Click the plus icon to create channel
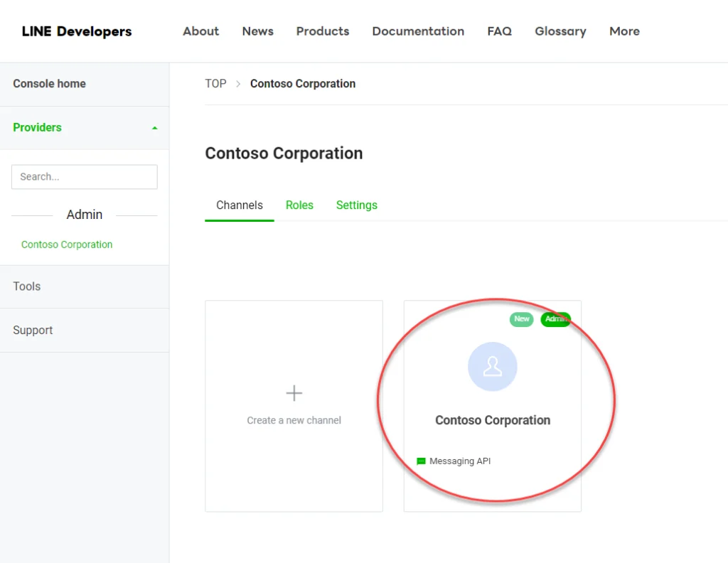This screenshot has width=728, height=563. (294, 393)
